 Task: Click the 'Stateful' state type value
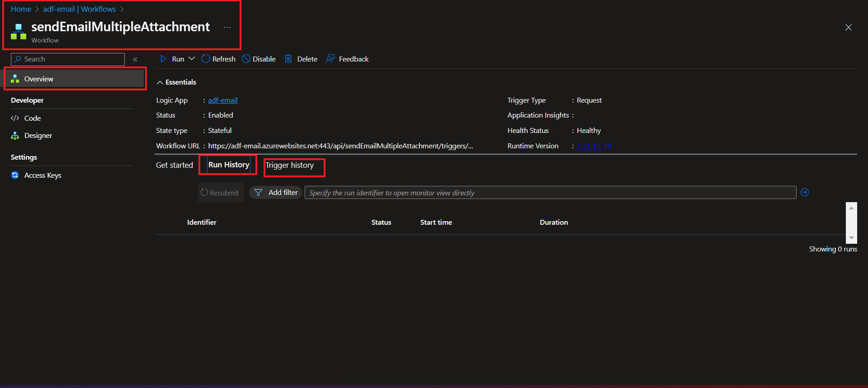pyautogui.click(x=220, y=130)
